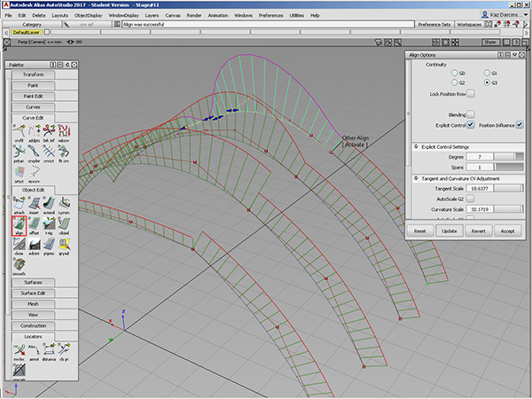The image size is (532, 399).
Task: Select the smooth tool in Object Edit
Action: pyautogui.click(x=19, y=267)
